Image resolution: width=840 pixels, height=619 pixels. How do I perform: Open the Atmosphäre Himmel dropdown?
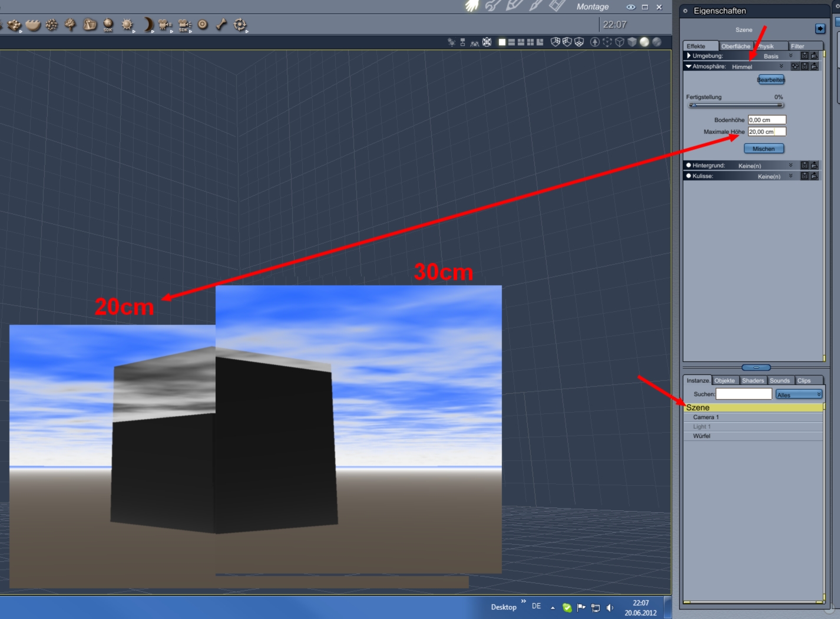click(x=757, y=67)
